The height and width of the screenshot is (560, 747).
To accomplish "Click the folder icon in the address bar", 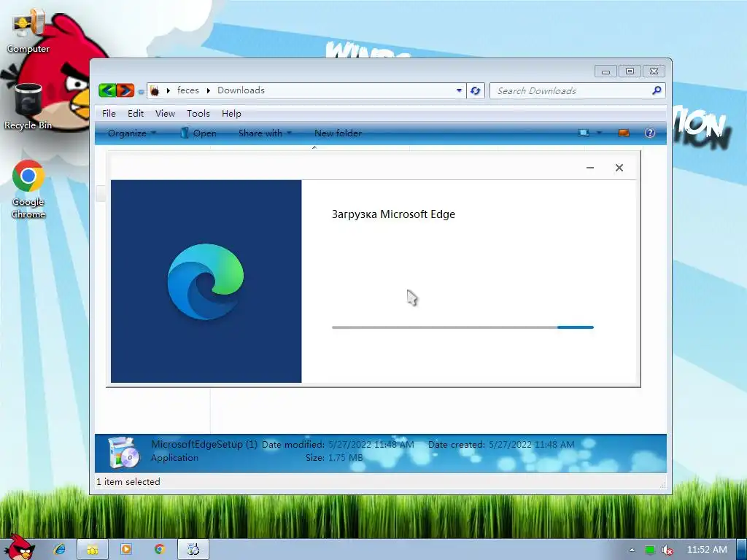I will point(155,90).
